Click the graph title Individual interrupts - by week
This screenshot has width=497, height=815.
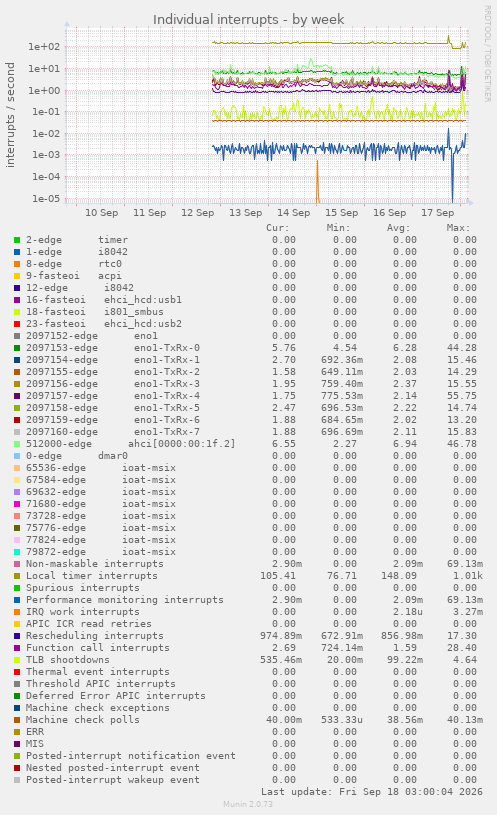248,20
